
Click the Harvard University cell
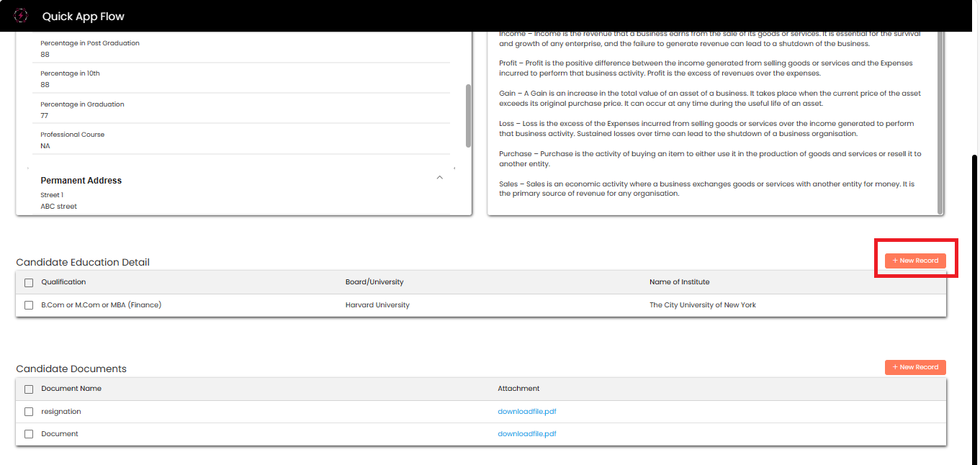(377, 305)
